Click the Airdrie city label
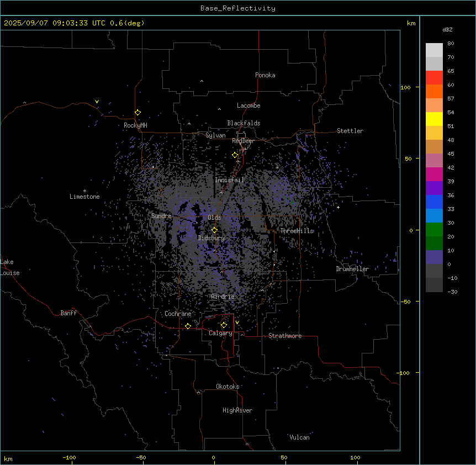The image size is (476, 465). pyautogui.click(x=223, y=297)
